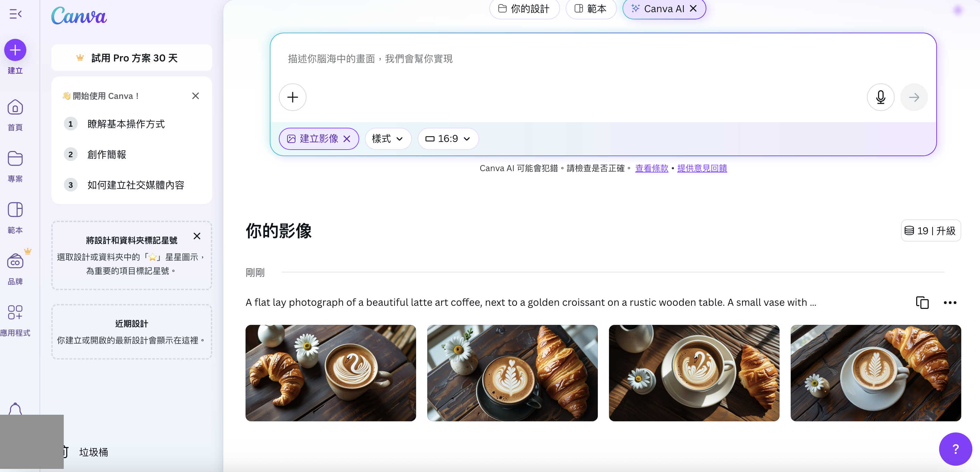Switch to the 你的設計 tab

[524, 9]
